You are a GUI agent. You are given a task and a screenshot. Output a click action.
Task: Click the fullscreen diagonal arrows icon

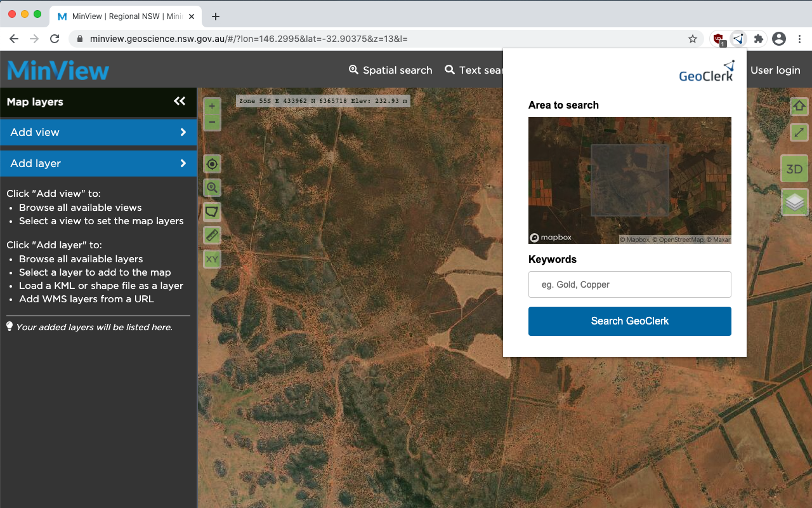click(799, 133)
